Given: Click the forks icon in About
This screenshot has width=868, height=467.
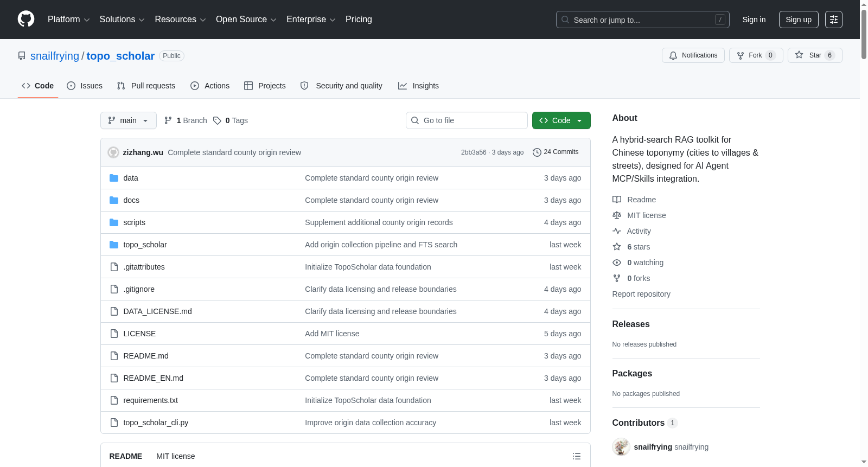Looking at the screenshot, I should 617,278.
